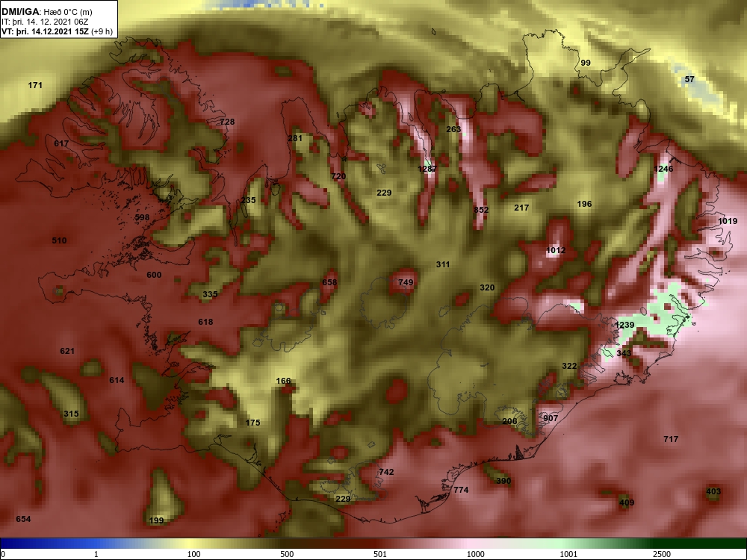Click the 852 map value
This screenshot has height=560, width=747.
tap(481, 210)
